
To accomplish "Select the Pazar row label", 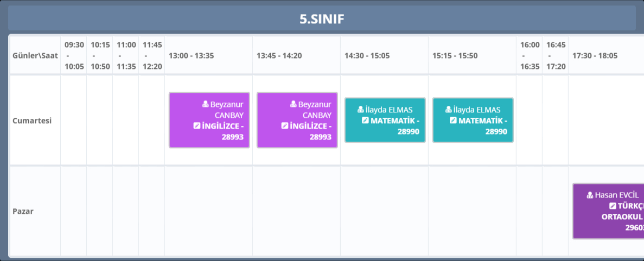I will coord(23,211).
